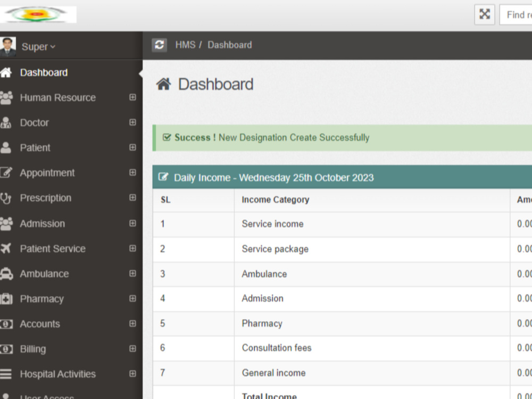Viewport: 532px width, 399px height.
Task: Open the Accounts menu item
Action: 40,324
